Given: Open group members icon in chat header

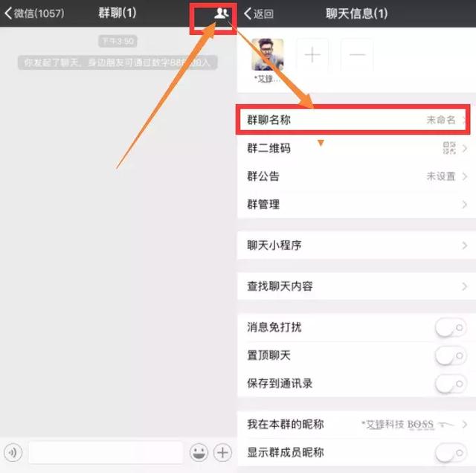Looking at the screenshot, I should [x=222, y=13].
